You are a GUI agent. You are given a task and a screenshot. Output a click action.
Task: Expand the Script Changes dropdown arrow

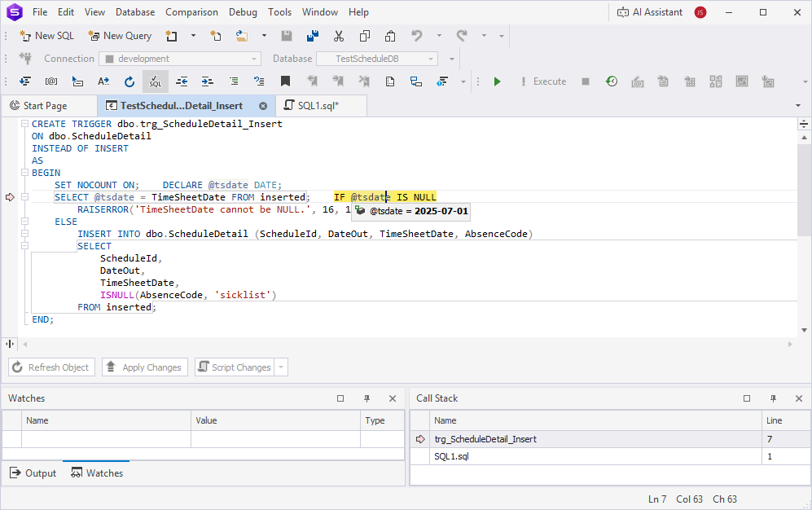(282, 367)
